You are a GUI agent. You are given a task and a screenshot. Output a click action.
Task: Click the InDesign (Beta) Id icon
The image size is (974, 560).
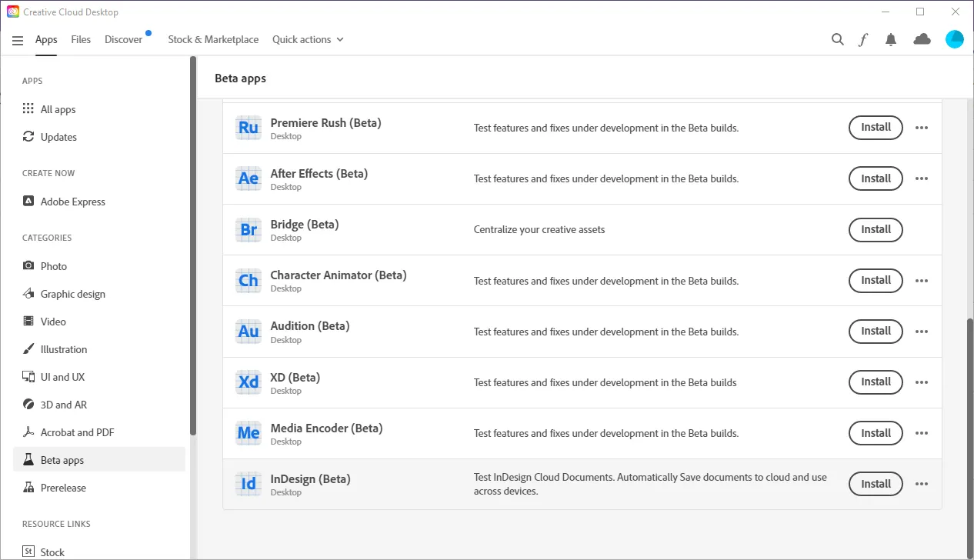click(x=248, y=483)
